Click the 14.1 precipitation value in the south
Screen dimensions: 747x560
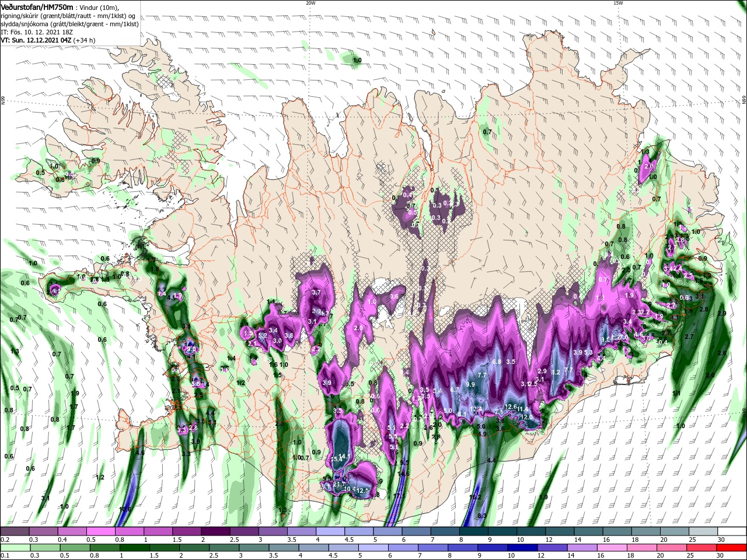344,457
